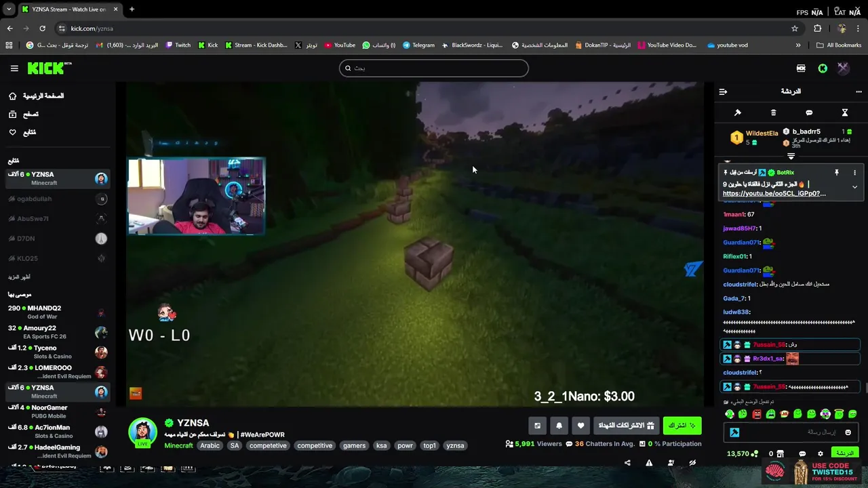This screenshot has height=488, width=868.
Task: Go to the home page sidebar item
Action: 37,96
